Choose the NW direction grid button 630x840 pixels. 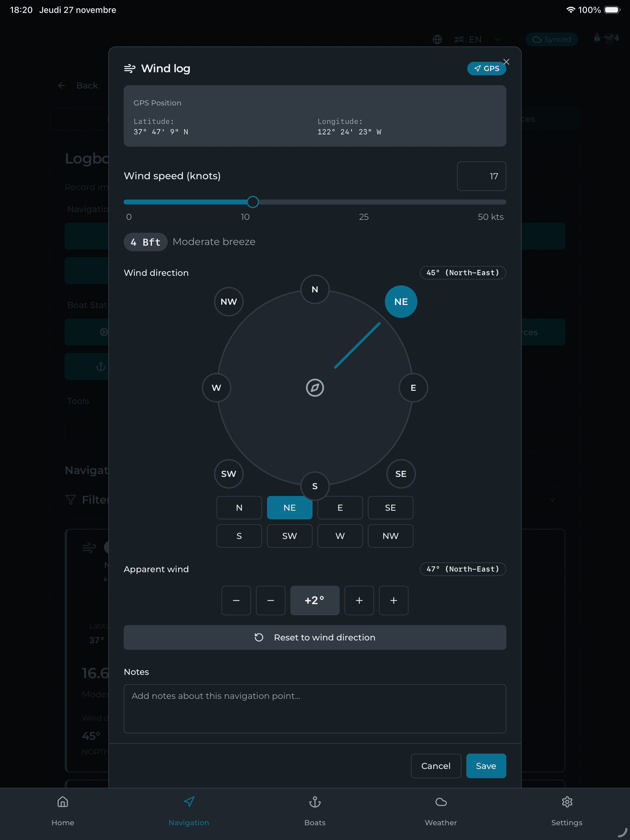390,536
